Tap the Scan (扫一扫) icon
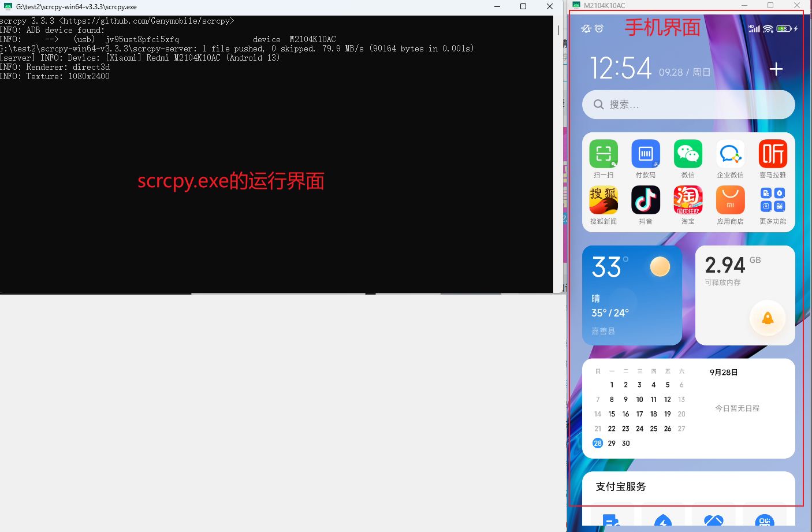This screenshot has width=812, height=532. coord(604,154)
